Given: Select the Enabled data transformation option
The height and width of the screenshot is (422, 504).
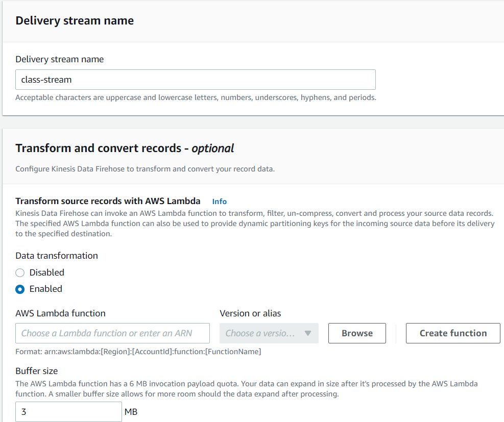Looking at the screenshot, I should [x=20, y=289].
